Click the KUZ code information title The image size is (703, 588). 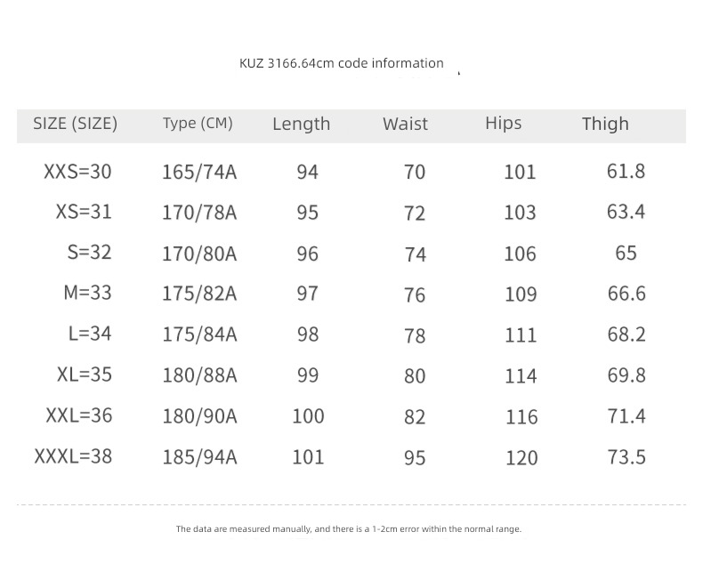[x=342, y=63]
